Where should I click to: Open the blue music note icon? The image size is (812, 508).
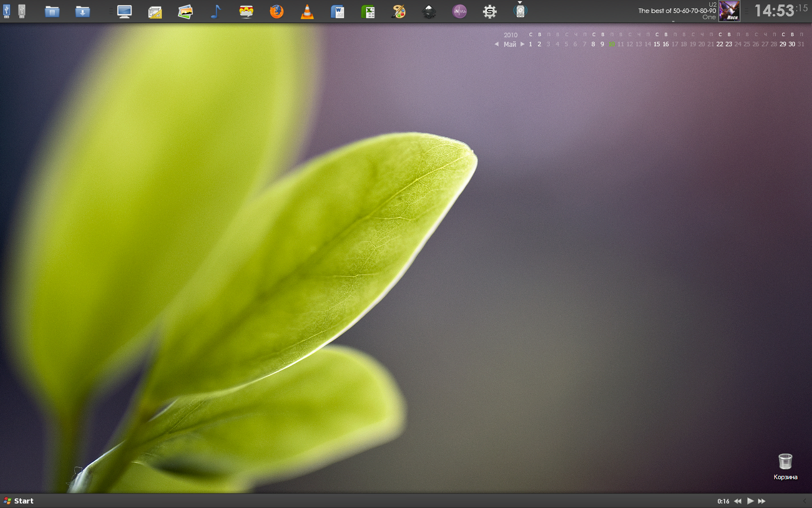pyautogui.click(x=215, y=11)
